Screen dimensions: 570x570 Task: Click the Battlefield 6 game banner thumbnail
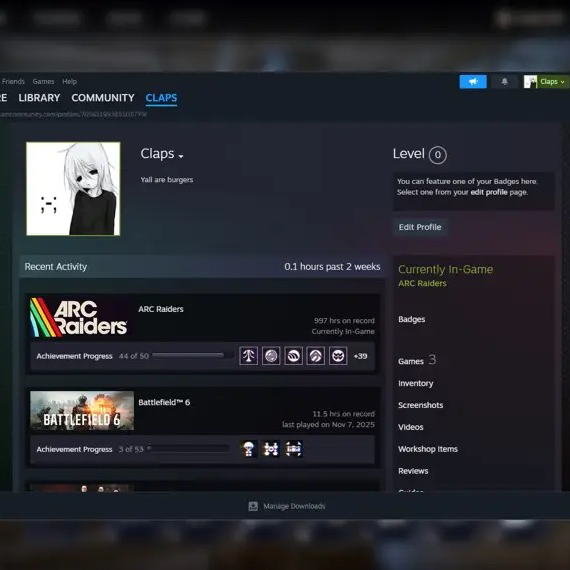coord(82,410)
